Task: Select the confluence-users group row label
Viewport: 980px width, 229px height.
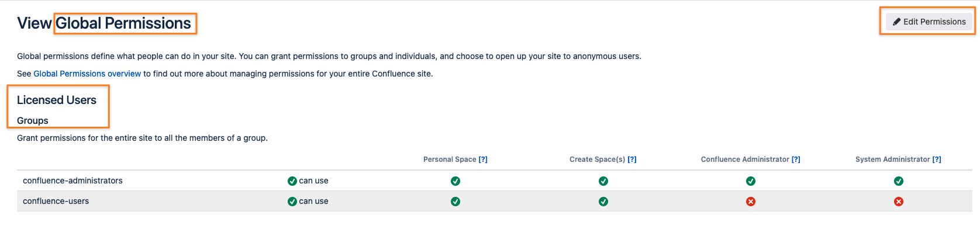Action: (x=56, y=201)
